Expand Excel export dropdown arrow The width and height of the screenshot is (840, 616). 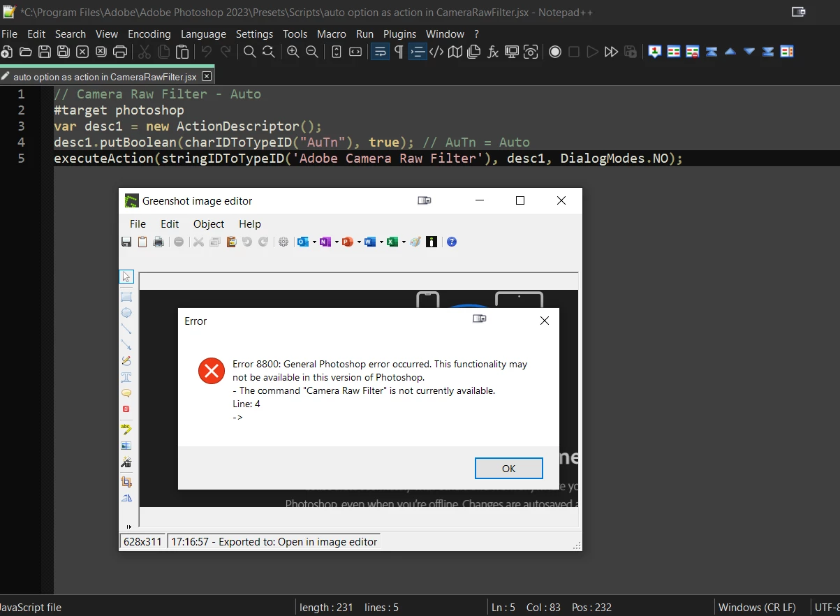point(404,242)
